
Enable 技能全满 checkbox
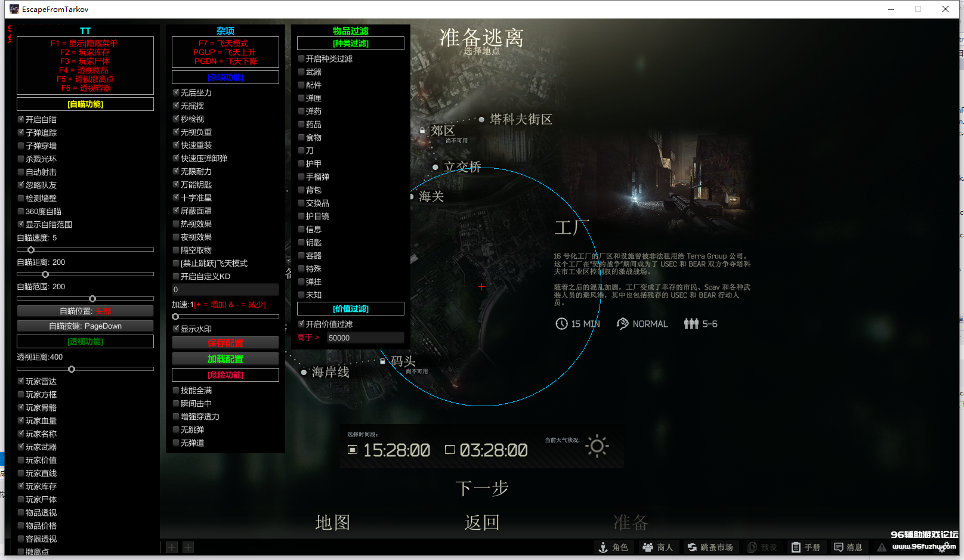(x=176, y=390)
